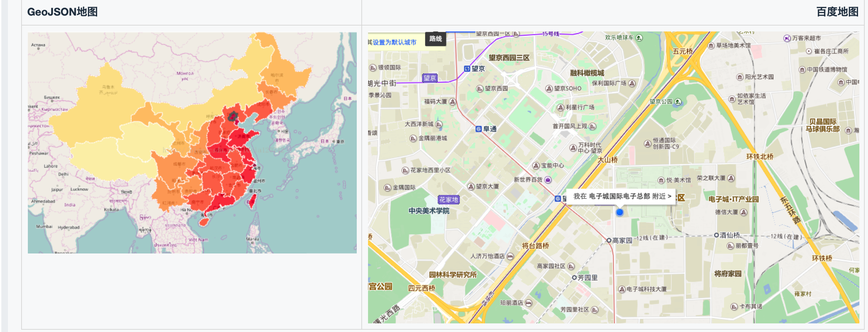868x332 pixels.
Task: Click the 卡布其诺 residential icon
Action: (x=734, y=307)
